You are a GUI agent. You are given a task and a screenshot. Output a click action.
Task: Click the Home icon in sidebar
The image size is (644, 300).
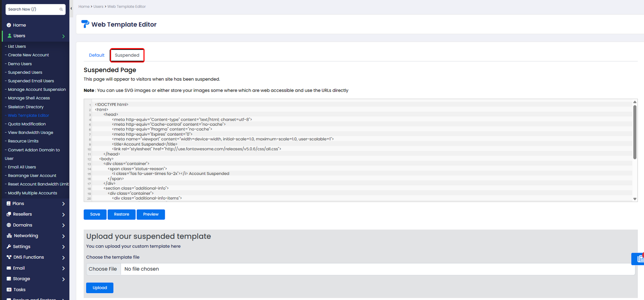coord(9,25)
